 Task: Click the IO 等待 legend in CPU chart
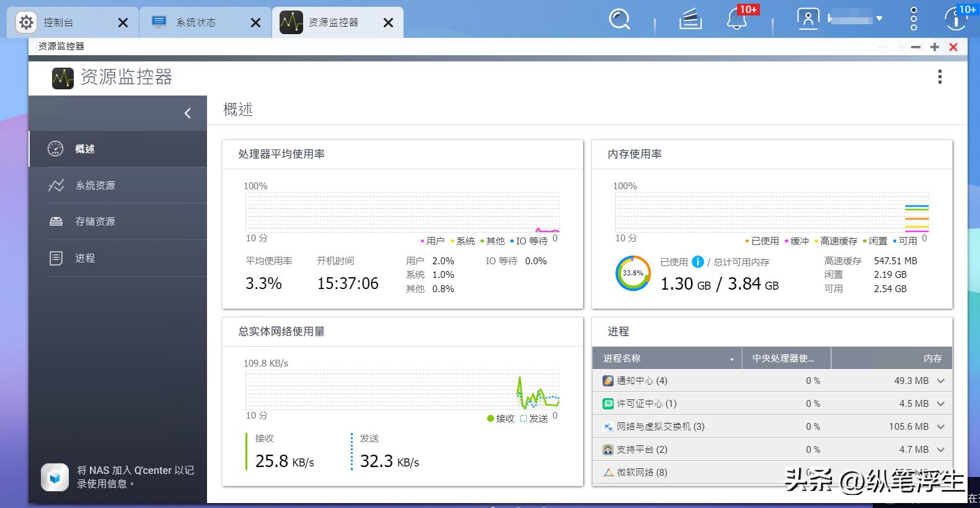point(529,241)
